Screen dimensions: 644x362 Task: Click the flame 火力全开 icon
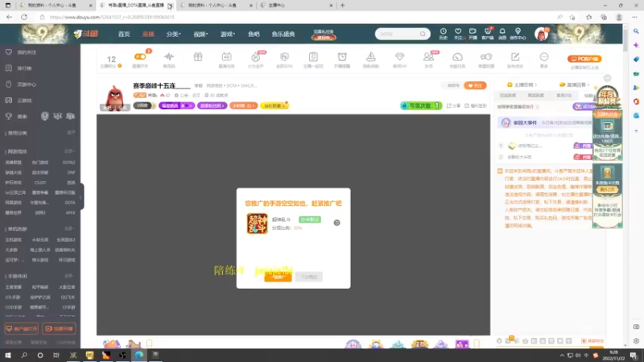click(x=255, y=57)
